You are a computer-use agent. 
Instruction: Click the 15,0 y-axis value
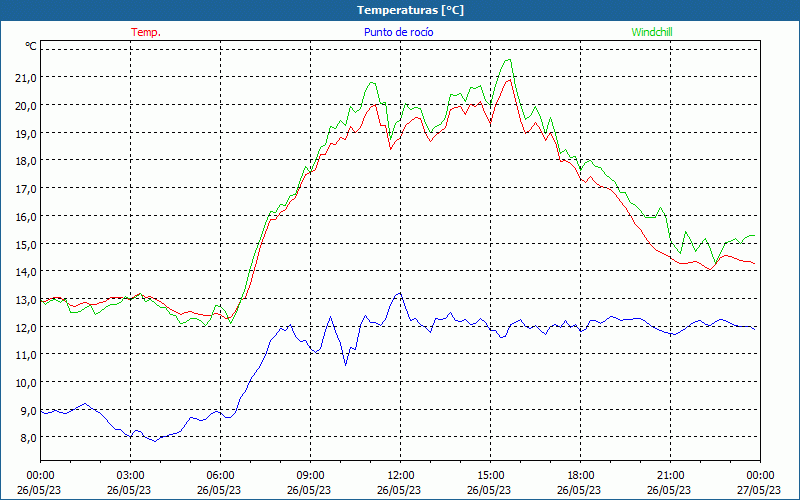tap(27, 244)
